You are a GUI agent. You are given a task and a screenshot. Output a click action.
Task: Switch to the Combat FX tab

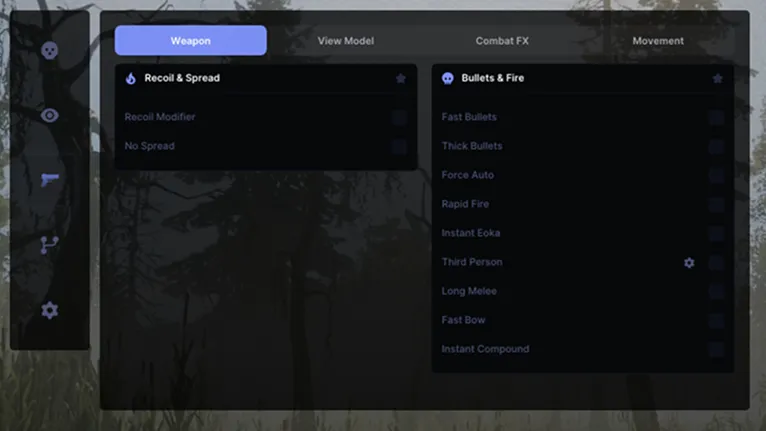[502, 41]
